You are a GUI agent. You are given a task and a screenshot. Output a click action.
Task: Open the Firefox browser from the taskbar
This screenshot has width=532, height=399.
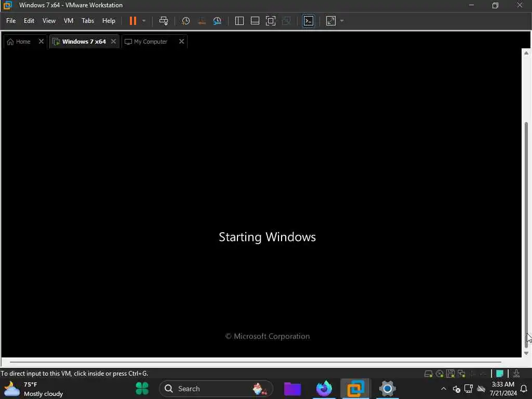(x=324, y=389)
